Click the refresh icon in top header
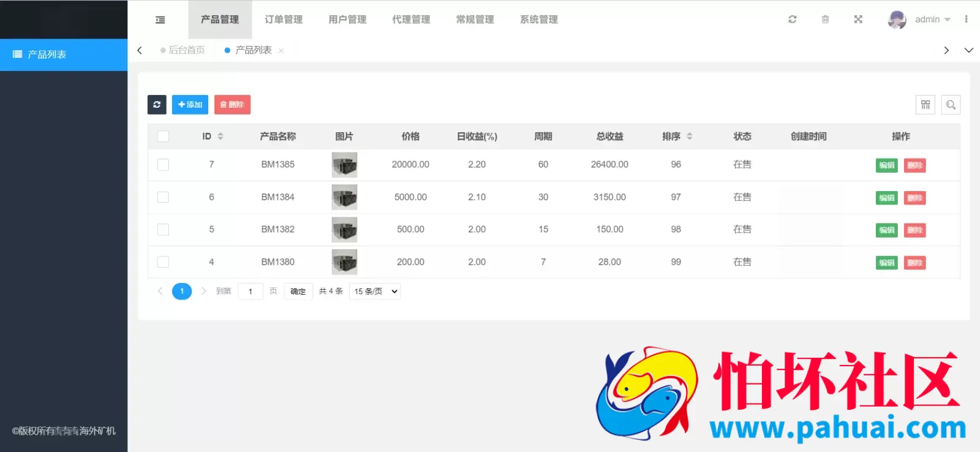Image resolution: width=980 pixels, height=452 pixels. (x=793, y=20)
